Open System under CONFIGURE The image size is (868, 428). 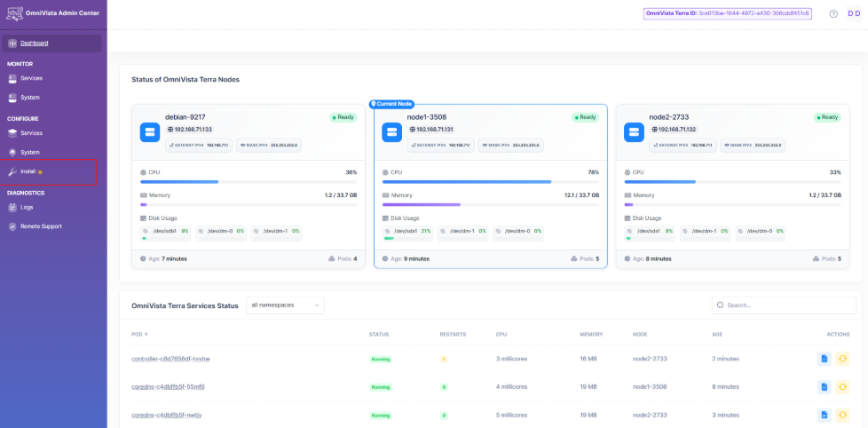click(x=30, y=152)
